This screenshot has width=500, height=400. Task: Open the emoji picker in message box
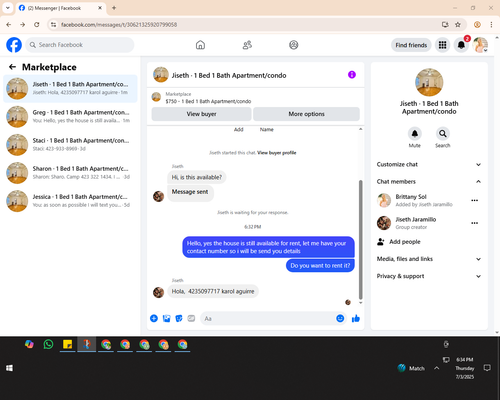click(340, 318)
